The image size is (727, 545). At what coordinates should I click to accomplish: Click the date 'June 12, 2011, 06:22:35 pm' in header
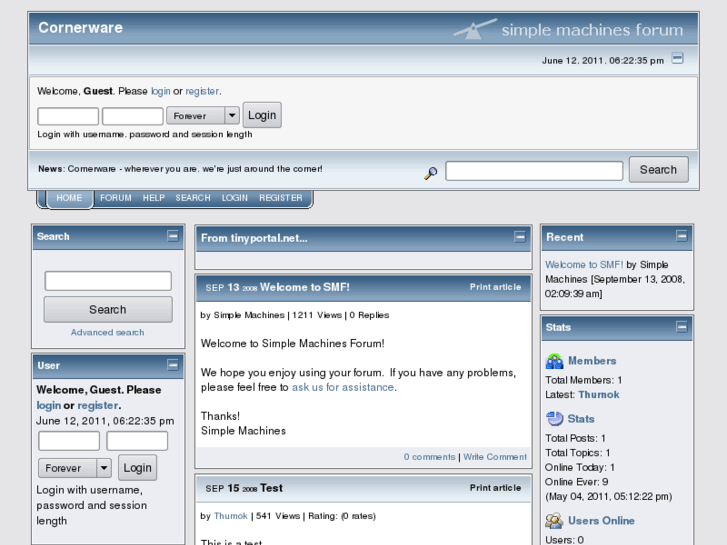[x=603, y=61]
